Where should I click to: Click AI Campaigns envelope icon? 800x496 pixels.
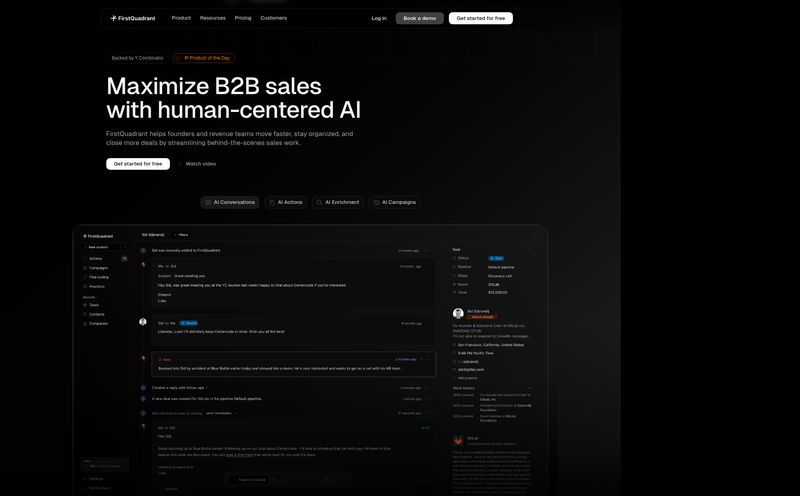[377, 203]
